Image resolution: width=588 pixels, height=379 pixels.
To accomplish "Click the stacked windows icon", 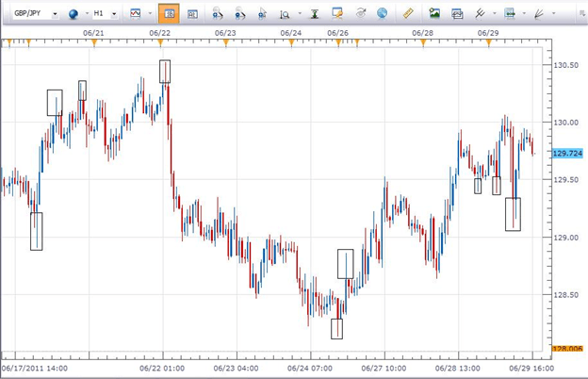I will (x=457, y=14).
